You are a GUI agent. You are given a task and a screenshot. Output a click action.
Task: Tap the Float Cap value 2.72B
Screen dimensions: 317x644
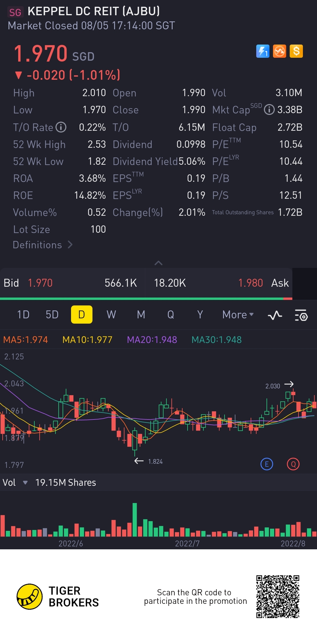[290, 127]
